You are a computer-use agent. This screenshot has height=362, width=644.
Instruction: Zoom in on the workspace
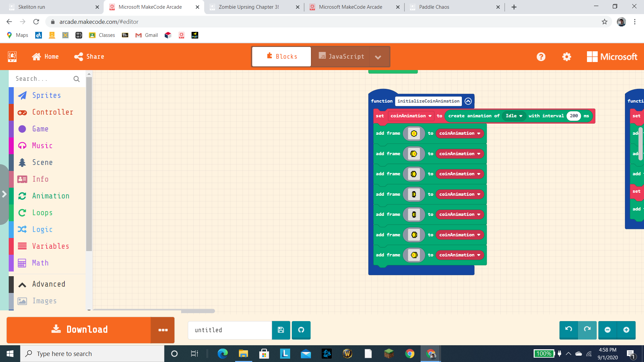[x=626, y=330]
